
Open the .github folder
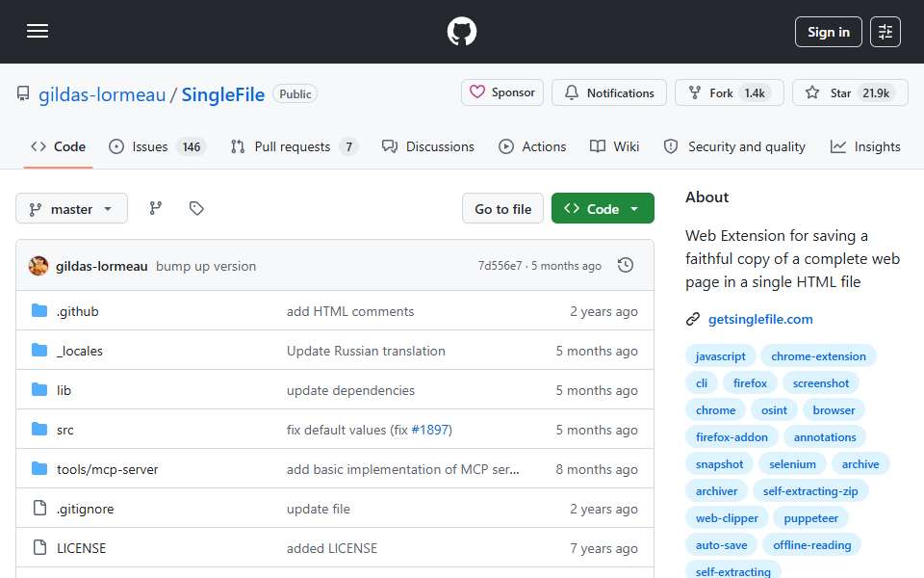tap(77, 311)
